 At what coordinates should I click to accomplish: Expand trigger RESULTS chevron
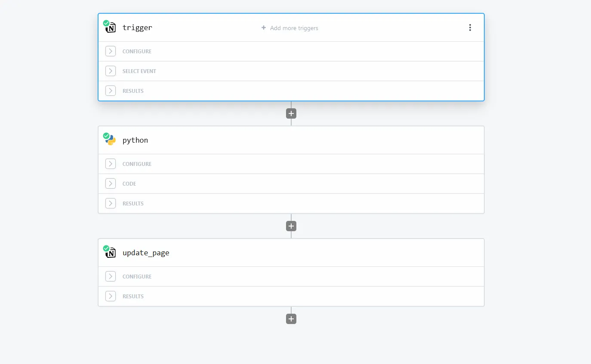[111, 91]
